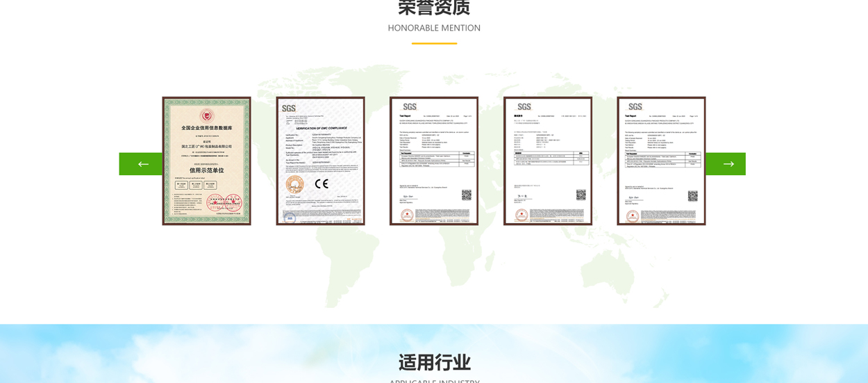Click the CE mark on the EMC certificate

pos(322,184)
